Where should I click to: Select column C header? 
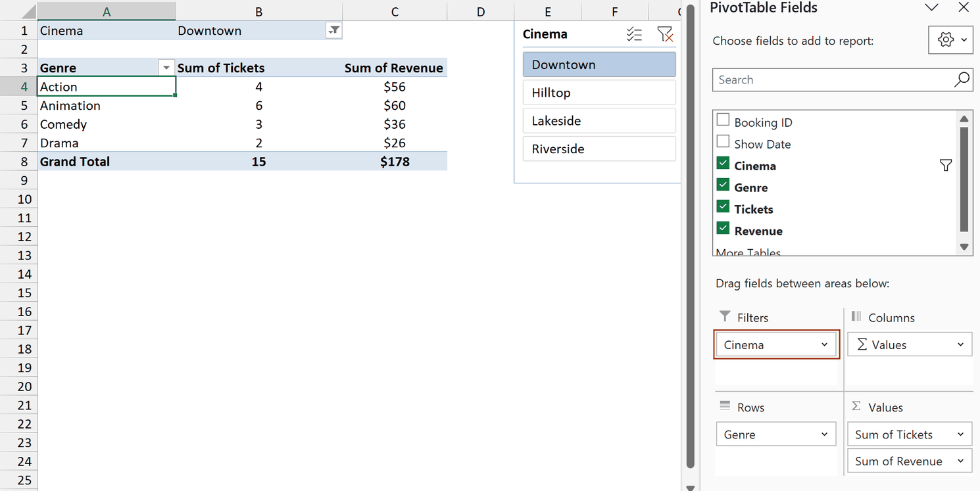(x=395, y=11)
